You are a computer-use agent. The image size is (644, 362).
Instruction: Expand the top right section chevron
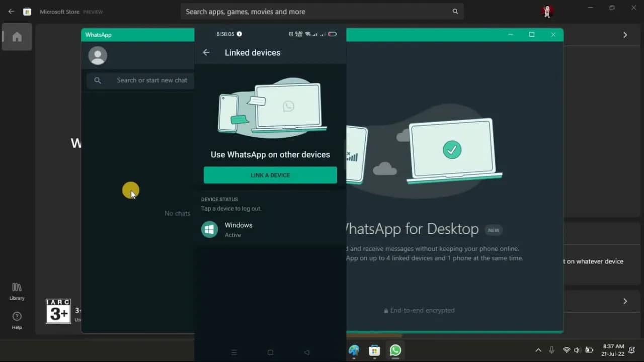click(625, 35)
